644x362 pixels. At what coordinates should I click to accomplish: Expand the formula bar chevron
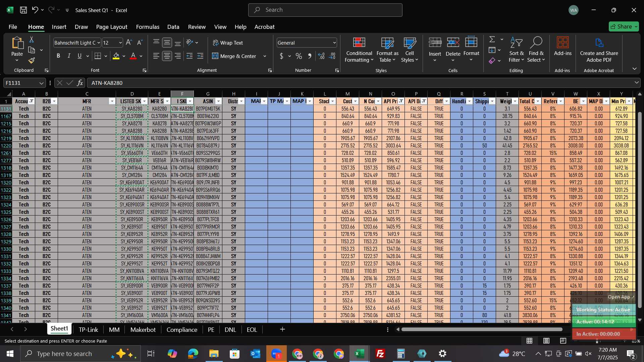point(636,82)
